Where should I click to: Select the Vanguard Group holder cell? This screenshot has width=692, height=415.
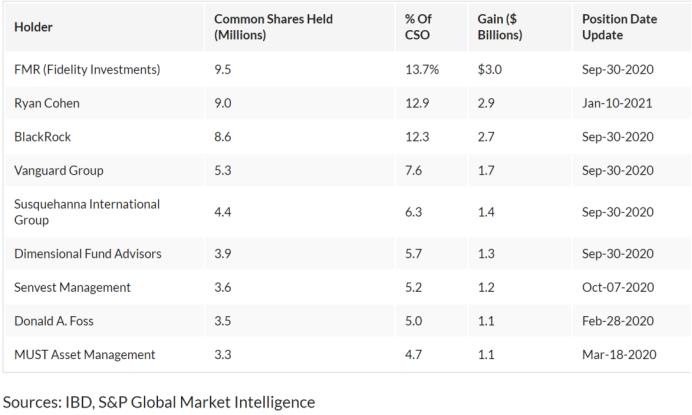(x=59, y=171)
